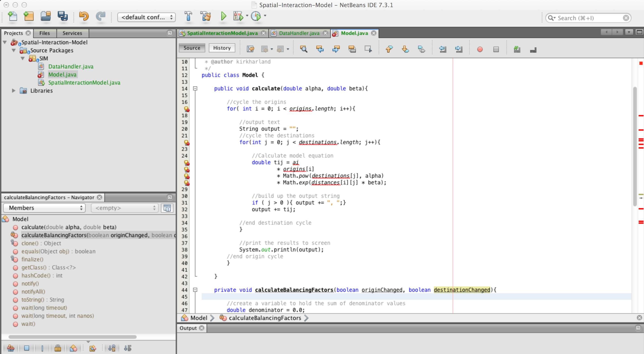644x354 pixels.
Task: Open the <empty> filter dropdown
Action: (125, 208)
